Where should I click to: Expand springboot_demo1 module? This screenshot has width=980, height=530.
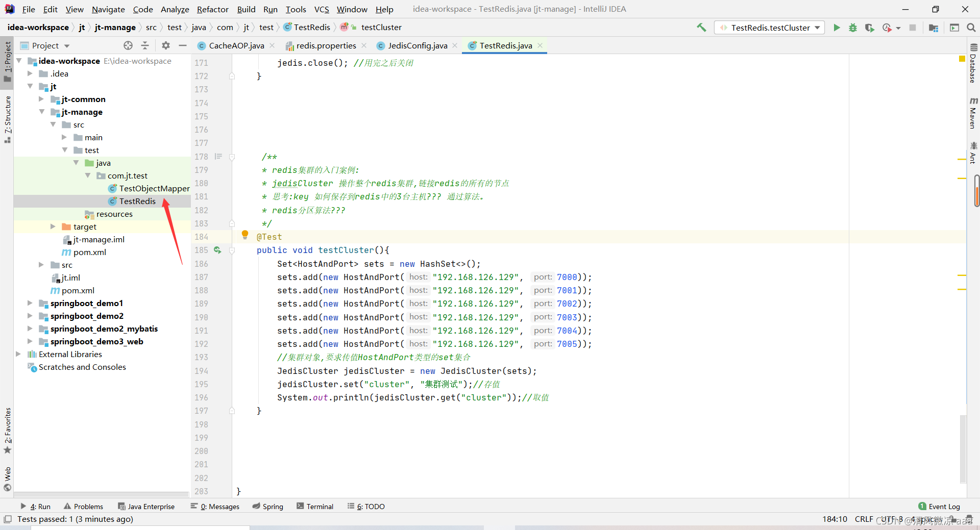point(30,303)
